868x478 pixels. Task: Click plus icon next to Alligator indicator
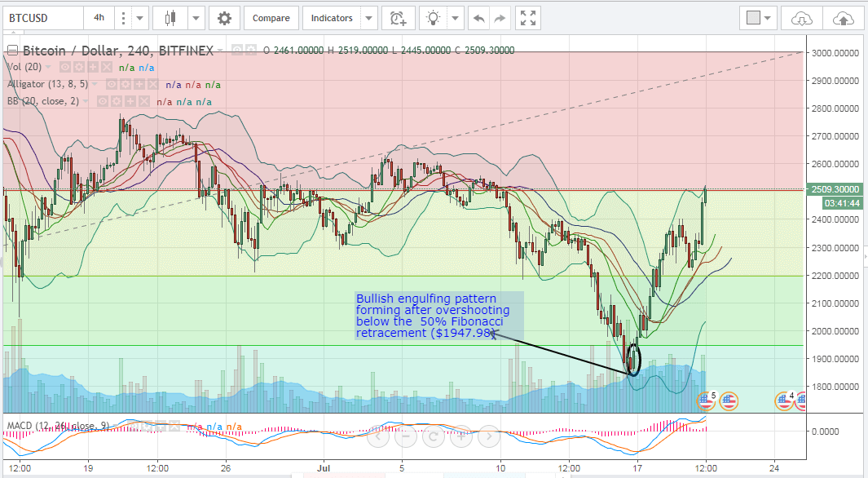tap(139, 85)
